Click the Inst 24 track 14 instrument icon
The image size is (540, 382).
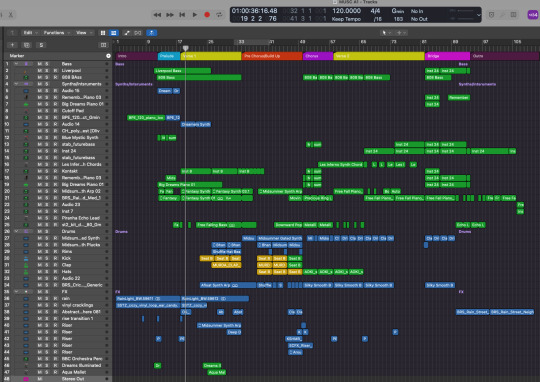[26, 151]
